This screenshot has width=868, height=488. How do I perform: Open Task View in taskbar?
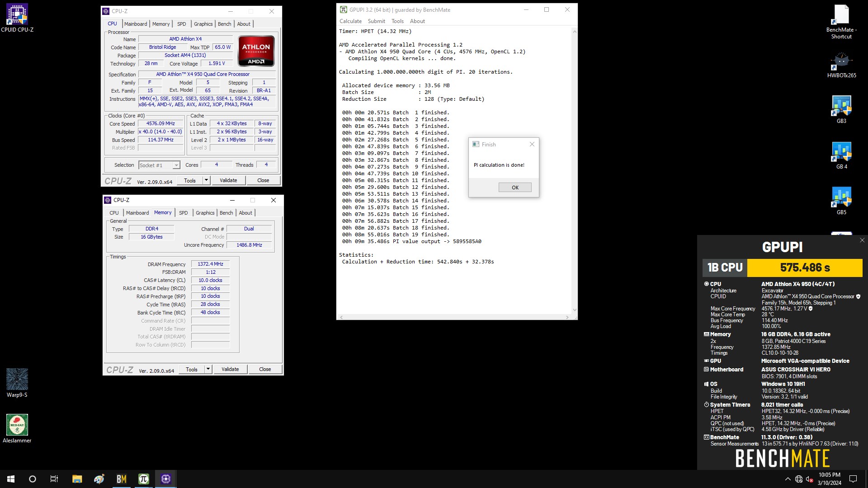tap(54, 479)
